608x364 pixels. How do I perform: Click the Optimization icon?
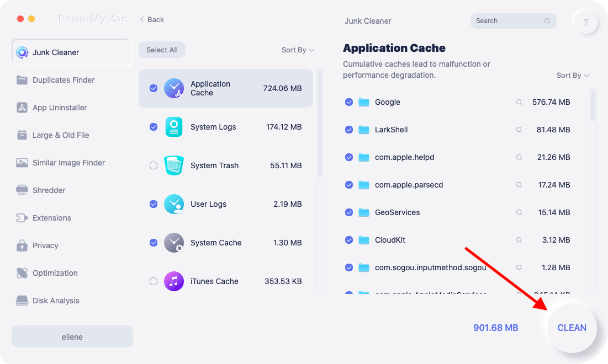[x=22, y=273]
